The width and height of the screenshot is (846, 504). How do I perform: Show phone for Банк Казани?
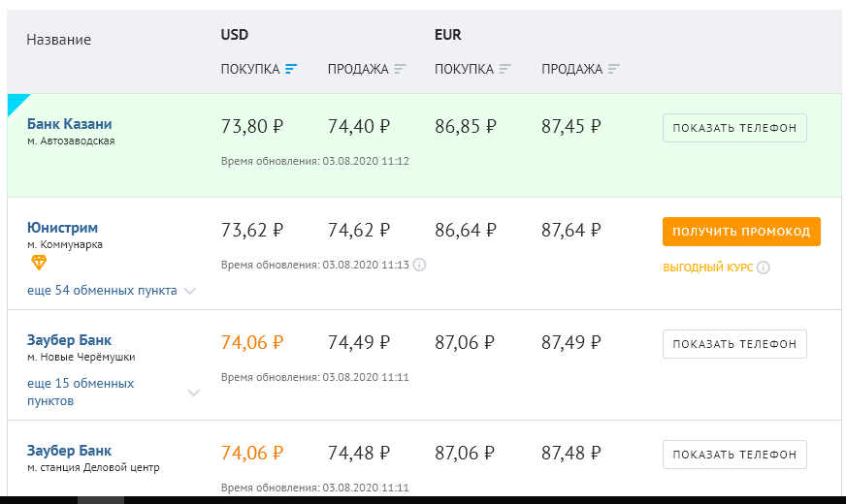click(x=734, y=128)
